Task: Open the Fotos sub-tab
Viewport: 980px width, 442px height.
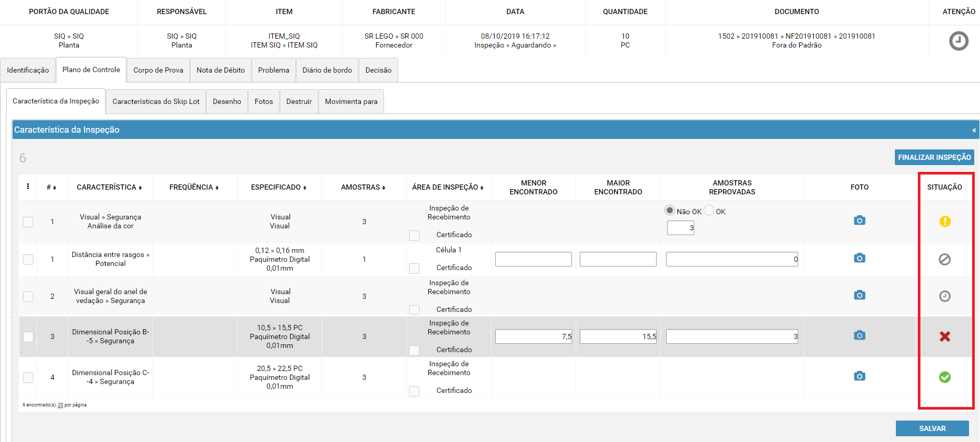Action: point(264,101)
